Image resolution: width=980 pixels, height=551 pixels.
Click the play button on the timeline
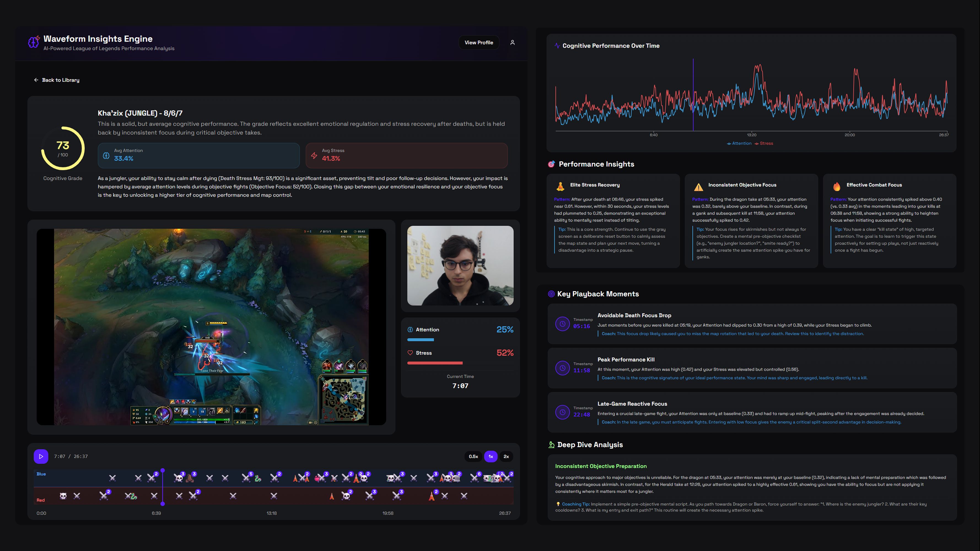[x=41, y=456]
